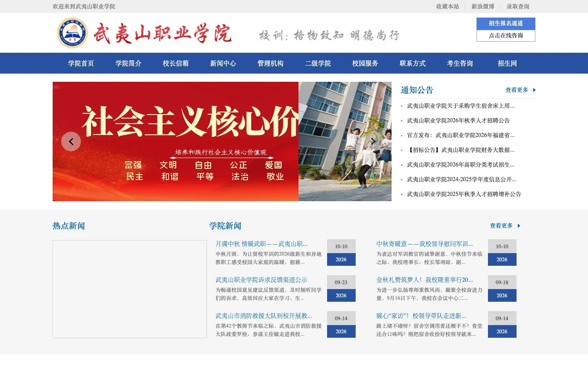Open notice about 采购学生宿舍床上用
The width and height of the screenshot is (588, 368).
point(461,106)
